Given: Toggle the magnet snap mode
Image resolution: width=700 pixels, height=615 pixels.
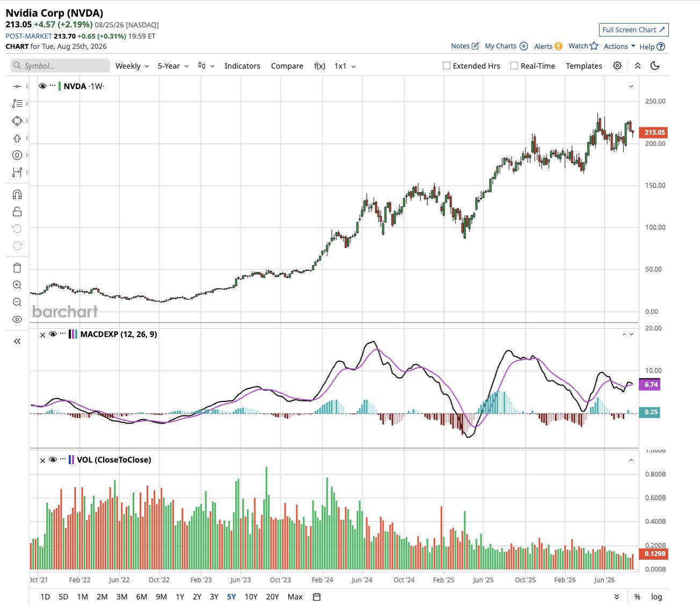Looking at the screenshot, I should [17, 195].
